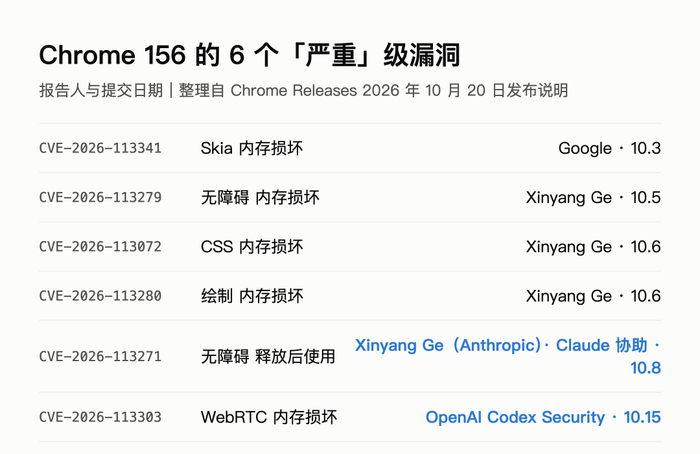The width and height of the screenshot is (700, 454).
Task: Click the Skia 内存损坏 description
Action: click(252, 148)
